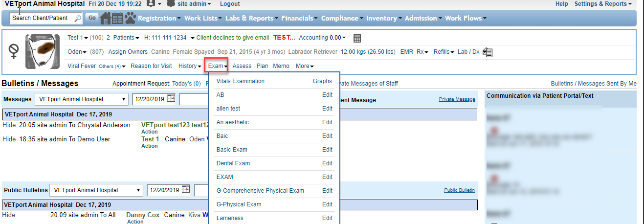Open the user profile icon near site admin
The width and height of the screenshot is (644, 224).
[x=151, y=3]
